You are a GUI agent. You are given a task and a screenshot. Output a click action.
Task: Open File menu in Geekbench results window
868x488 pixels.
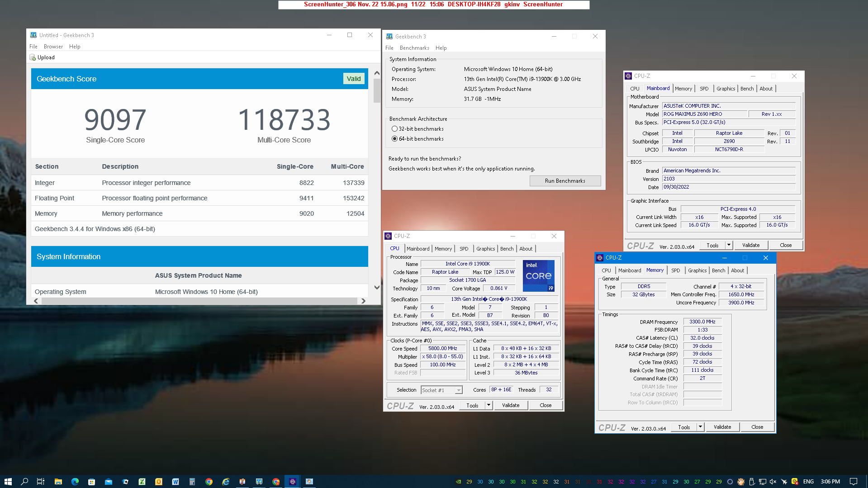[33, 47]
